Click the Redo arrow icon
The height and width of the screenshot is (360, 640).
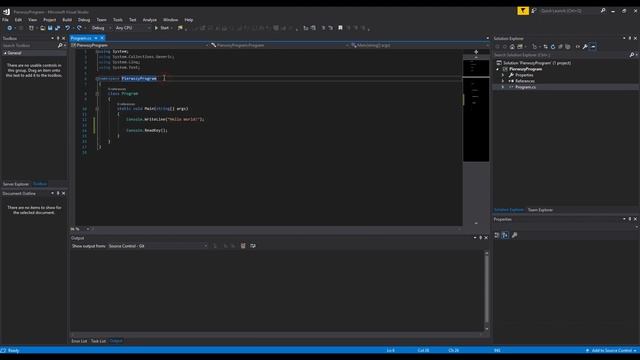79,28
